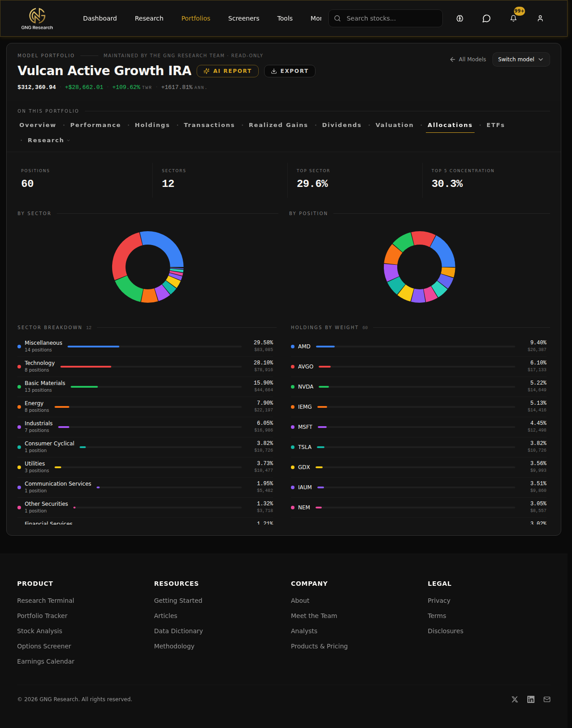Open Methodology footer link
This screenshot has height=728, width=572.
(x=174, y=646)
